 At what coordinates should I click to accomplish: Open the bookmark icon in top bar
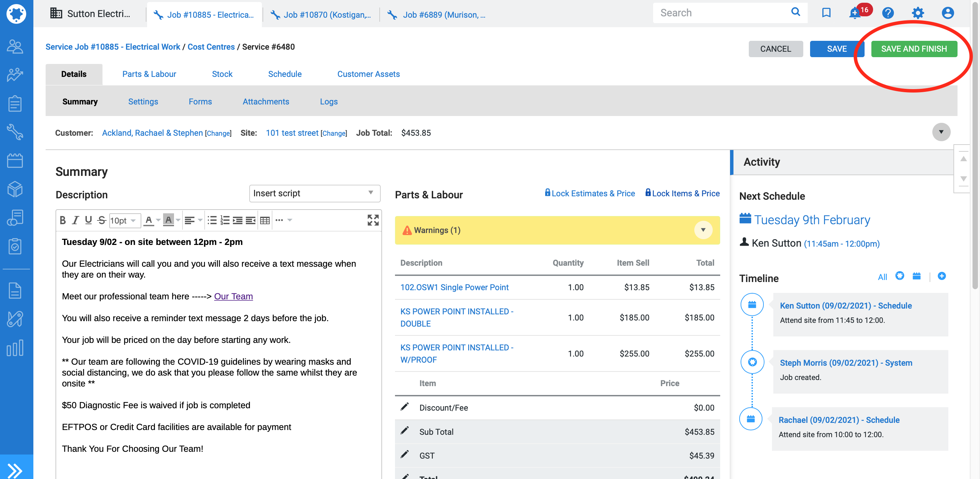(x=826, y=13)
